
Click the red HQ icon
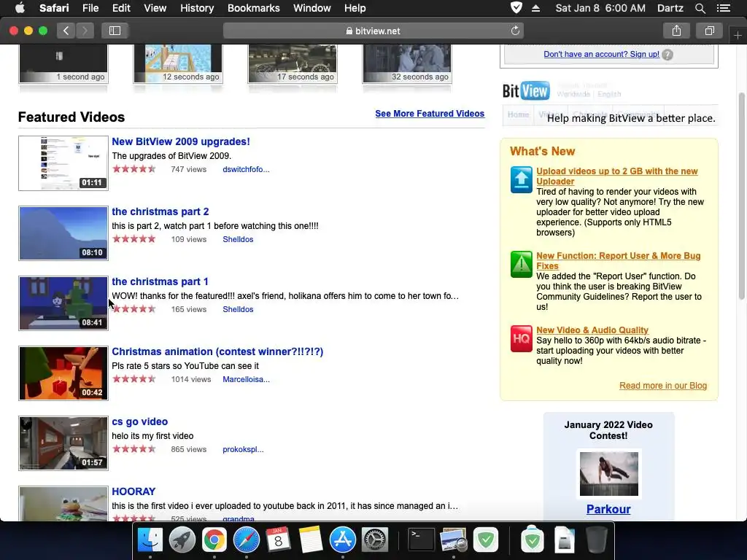click(521, 338)
